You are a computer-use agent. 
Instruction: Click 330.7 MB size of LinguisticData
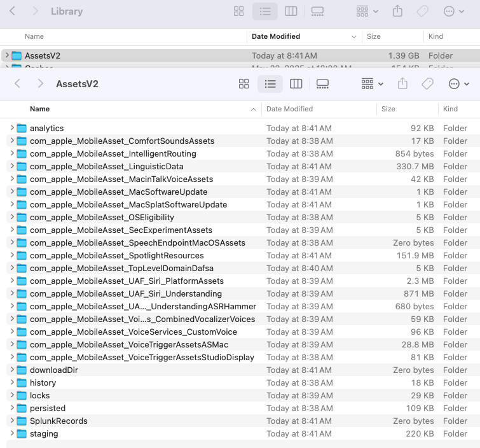[x=415, y=166]
